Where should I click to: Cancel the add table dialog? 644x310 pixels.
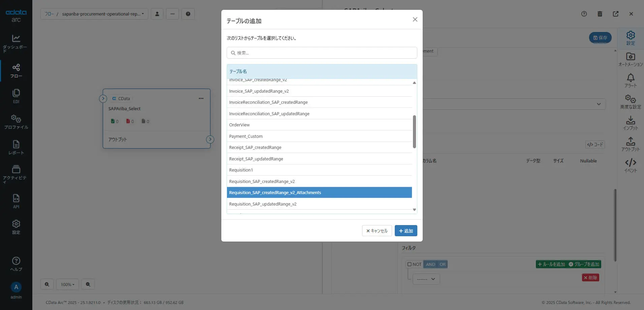point(377,231)
